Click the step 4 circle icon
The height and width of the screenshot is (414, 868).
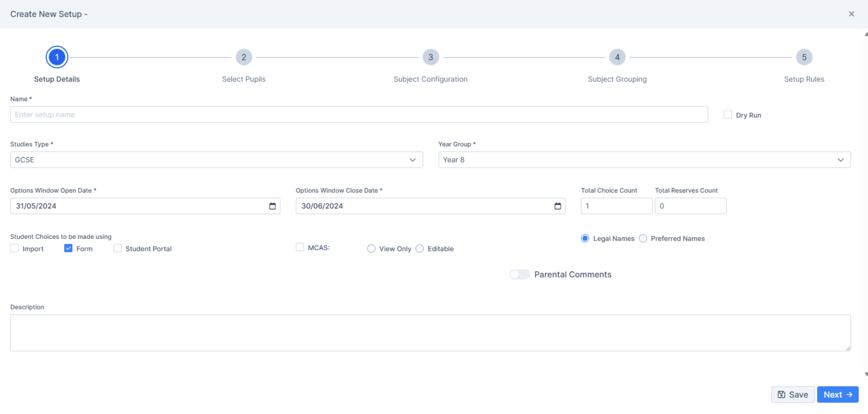pyautogui.click(x=617, y=56)
